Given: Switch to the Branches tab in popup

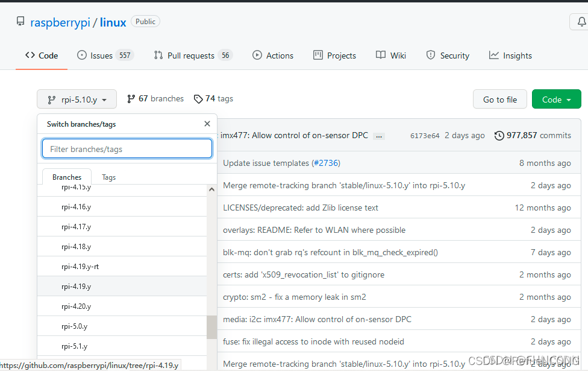Looking at the screenshot, I should click(x=67, y=177).
